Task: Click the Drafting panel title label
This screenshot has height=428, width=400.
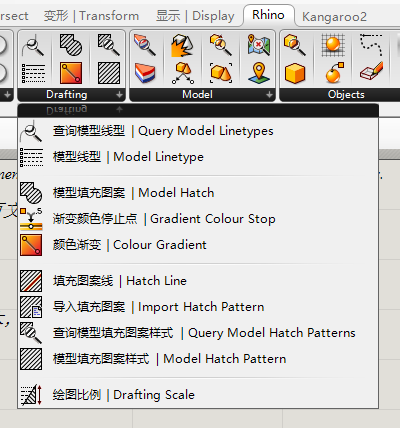Action: tap(67, 95)
